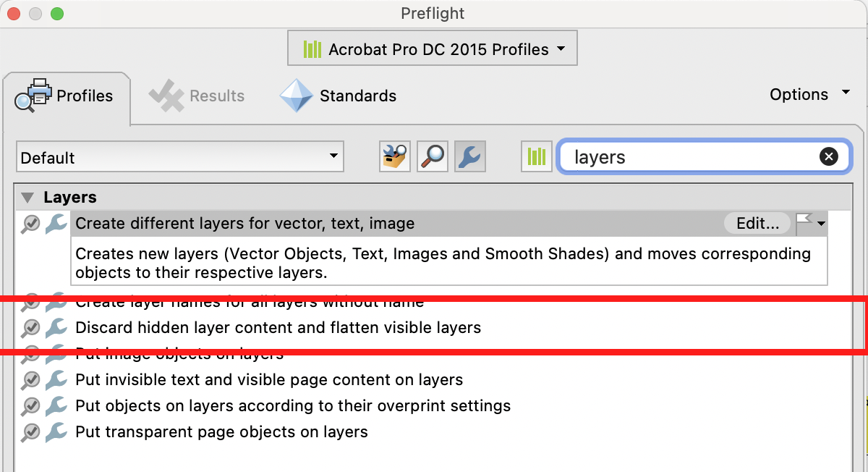Show single fixups using the wrench toolbar icon
Viewport: 868px width, 472px height.
(x=470, y=156)
